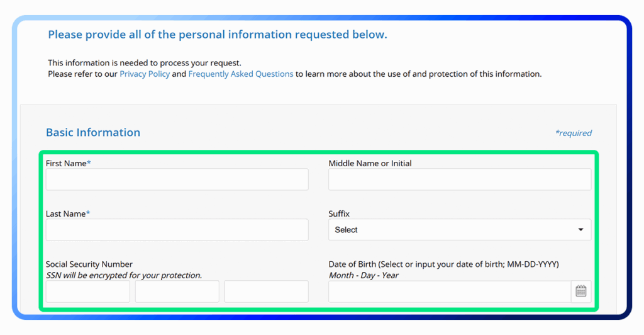Open the Frequently Asked Questions link
The width and height of the screenshot is (644, 335).
click(241, 74)
